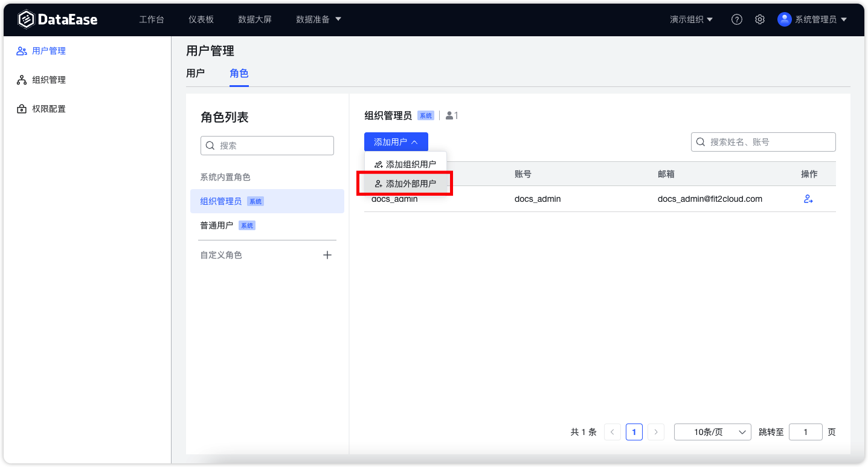
Task: Go to the next page arrow
Action: pyautogui.click(x=656, y=432)
